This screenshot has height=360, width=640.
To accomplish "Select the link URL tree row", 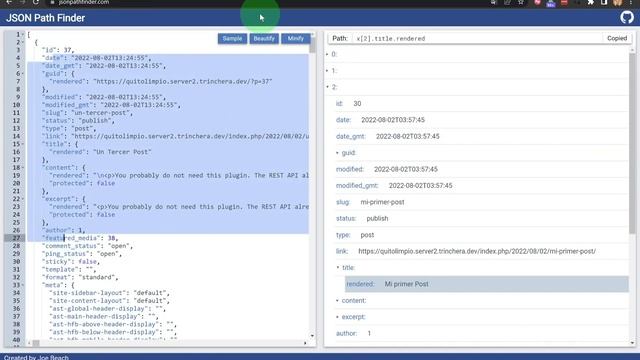I will click(482, 251).
